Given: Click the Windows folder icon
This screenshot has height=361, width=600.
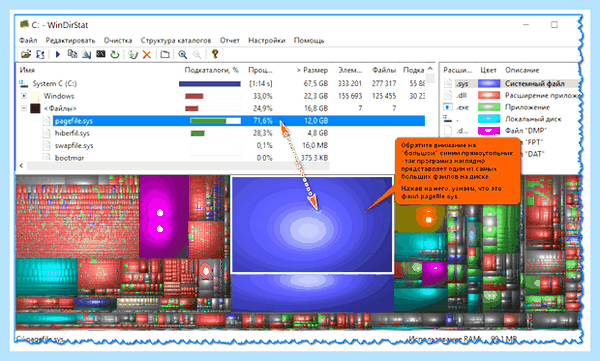Looking at the screenshot, I should (35, 96).
